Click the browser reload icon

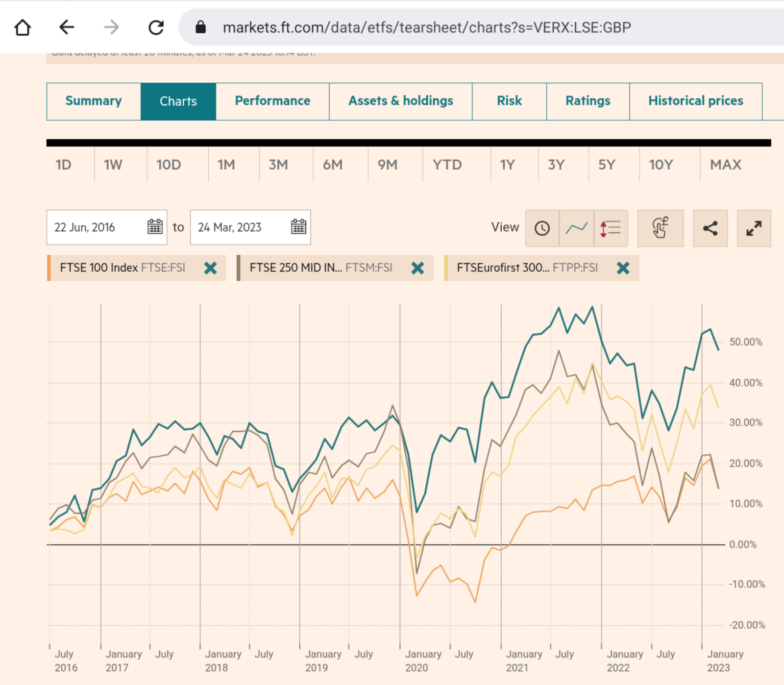[x=155, y=27]
